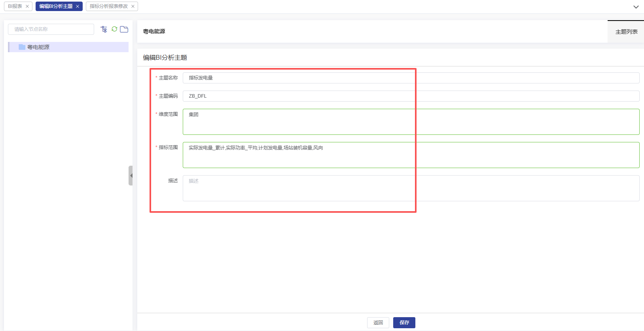Collapse the left sidebar panel handle
Image resolution: width=644 pixels, height=331 pixels.
(131, 176)
